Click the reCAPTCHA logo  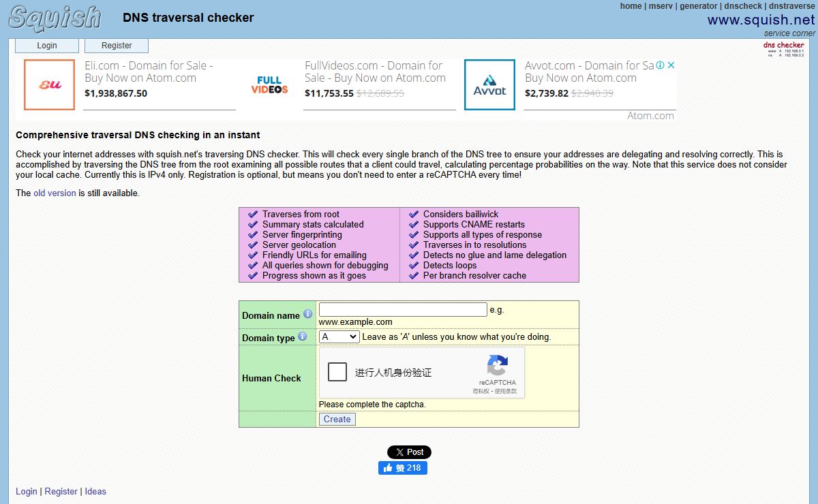[x=498, y=366]
